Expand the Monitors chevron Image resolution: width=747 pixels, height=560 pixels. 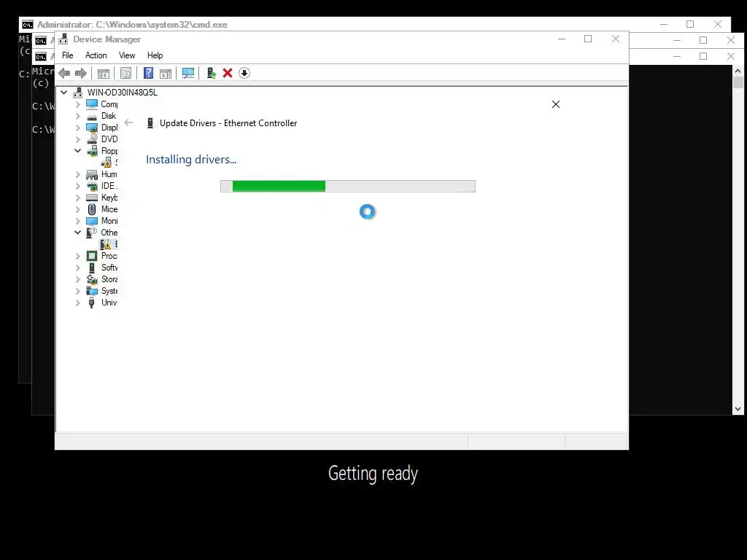[77, 221]
